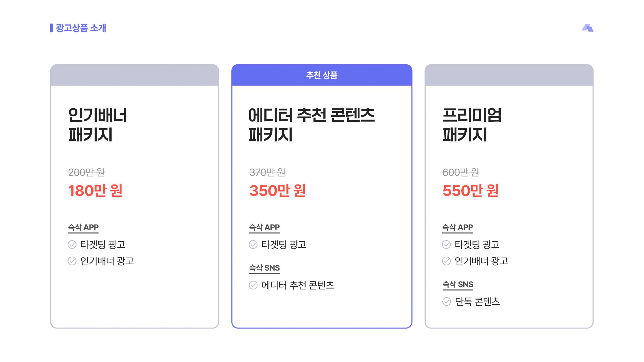Click the check icon for 인기배너 광고 in 프리미엄 패키지
This screenshot has height=362, width=644.
(446, 261)
